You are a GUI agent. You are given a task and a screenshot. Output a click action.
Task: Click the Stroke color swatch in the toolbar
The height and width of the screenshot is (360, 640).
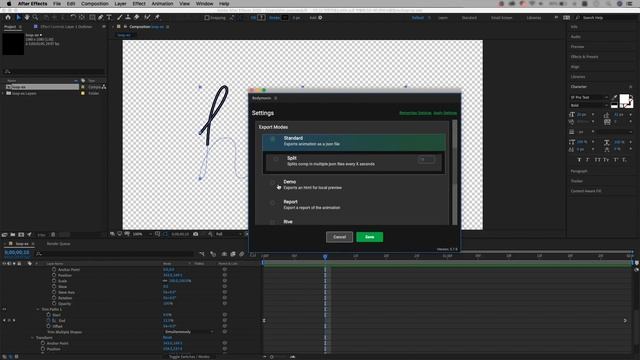(x=285, y=18)
